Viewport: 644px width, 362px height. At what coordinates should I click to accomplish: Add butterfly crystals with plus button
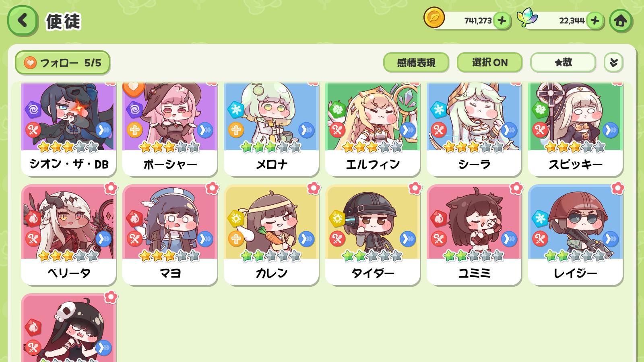(x=595, y=21)
